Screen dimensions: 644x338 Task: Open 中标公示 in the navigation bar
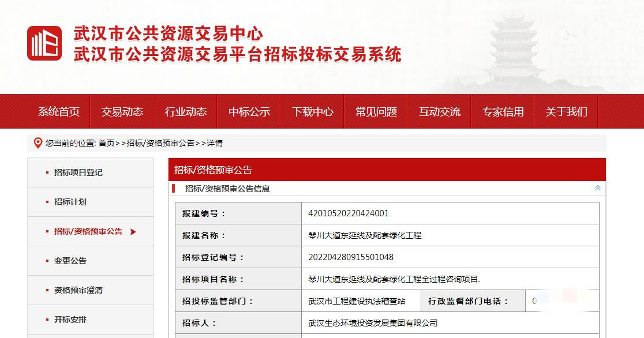249,112
